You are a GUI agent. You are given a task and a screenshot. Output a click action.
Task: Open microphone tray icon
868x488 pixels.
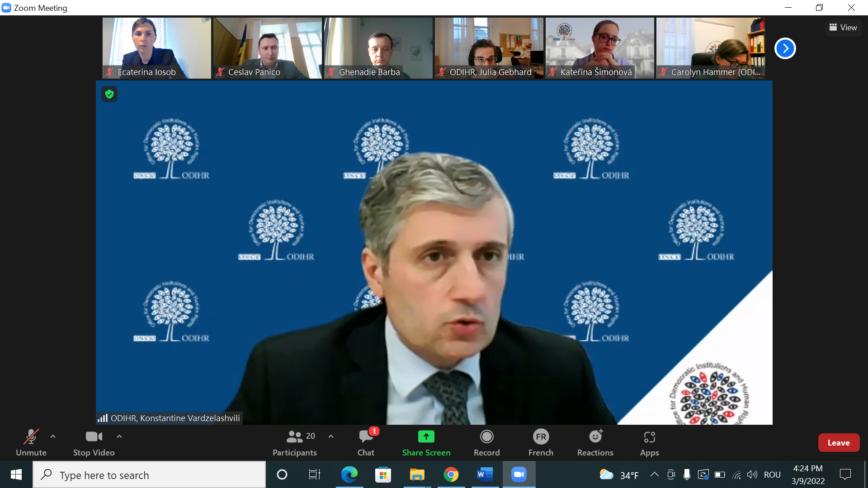click(687, 474)
